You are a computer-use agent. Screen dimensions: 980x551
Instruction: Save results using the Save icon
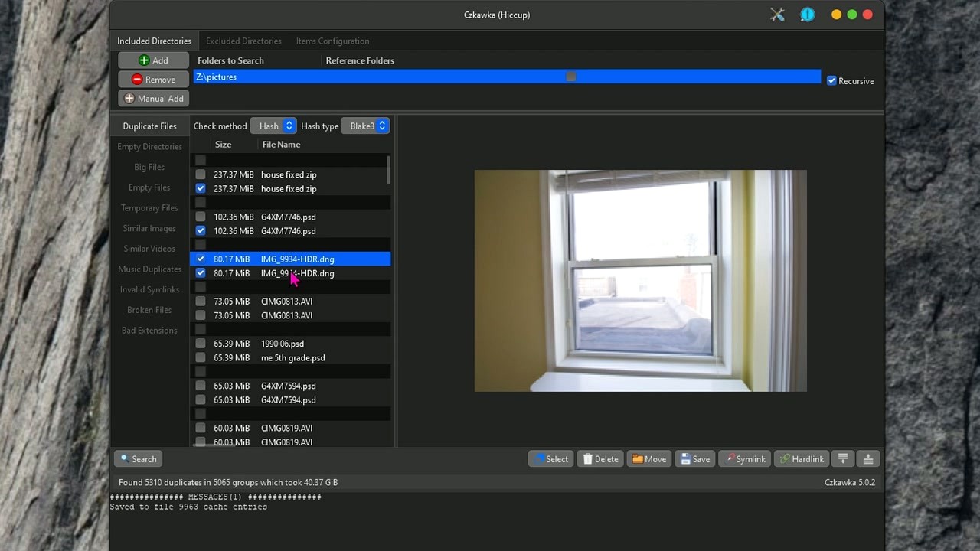coord(694,458)
